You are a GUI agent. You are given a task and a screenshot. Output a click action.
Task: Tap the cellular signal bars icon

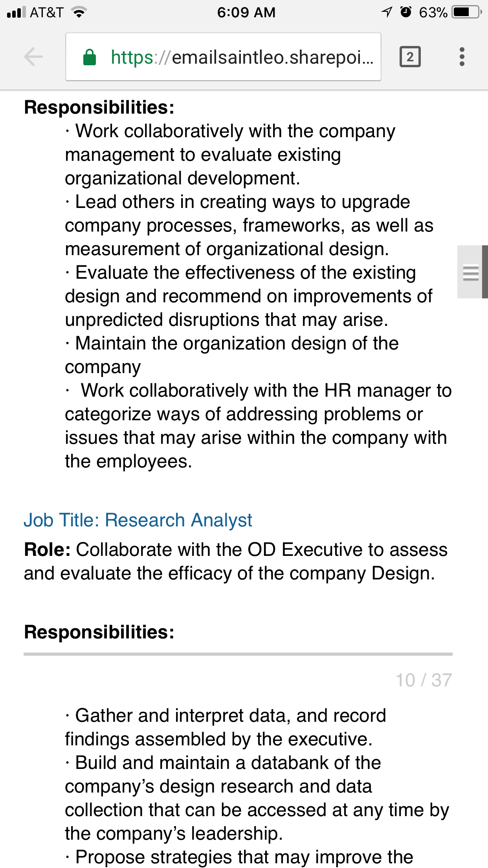17,12
